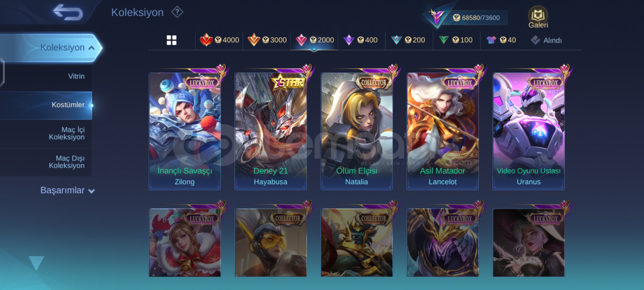Toggle the Alındı owned filter
644x290 pixels.
[x=546, y=40]
